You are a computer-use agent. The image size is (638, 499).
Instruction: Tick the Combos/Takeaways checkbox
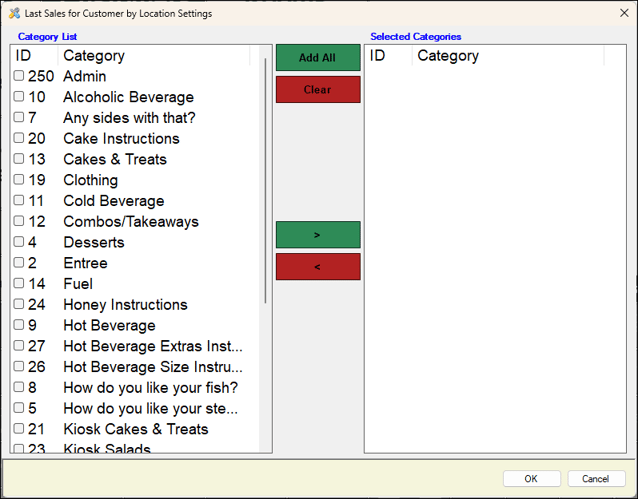tap(19, 221)
